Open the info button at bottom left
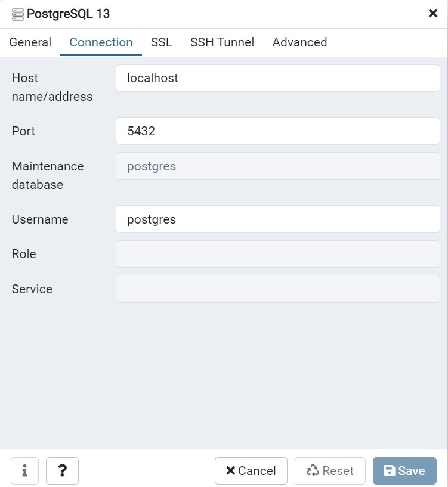 click(x=24, y=470)
